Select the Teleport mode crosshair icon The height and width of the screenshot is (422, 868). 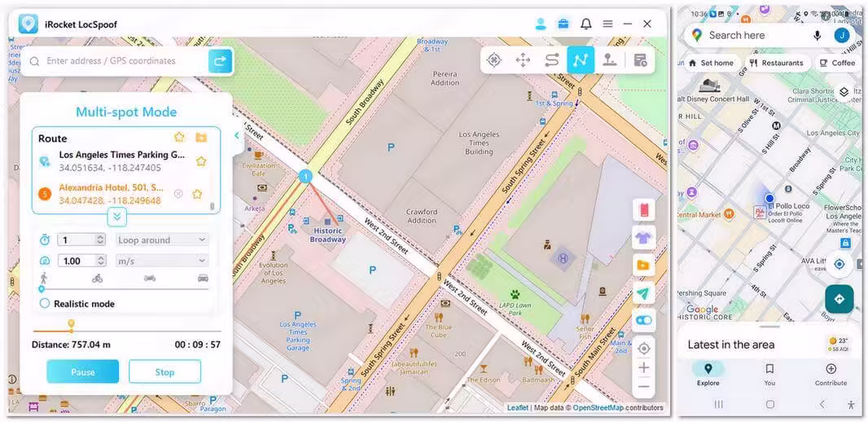point(493,60)
